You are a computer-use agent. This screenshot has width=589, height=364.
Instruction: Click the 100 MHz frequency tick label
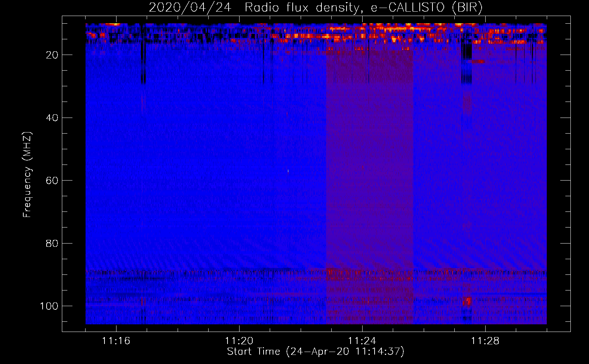pos(50,306)
